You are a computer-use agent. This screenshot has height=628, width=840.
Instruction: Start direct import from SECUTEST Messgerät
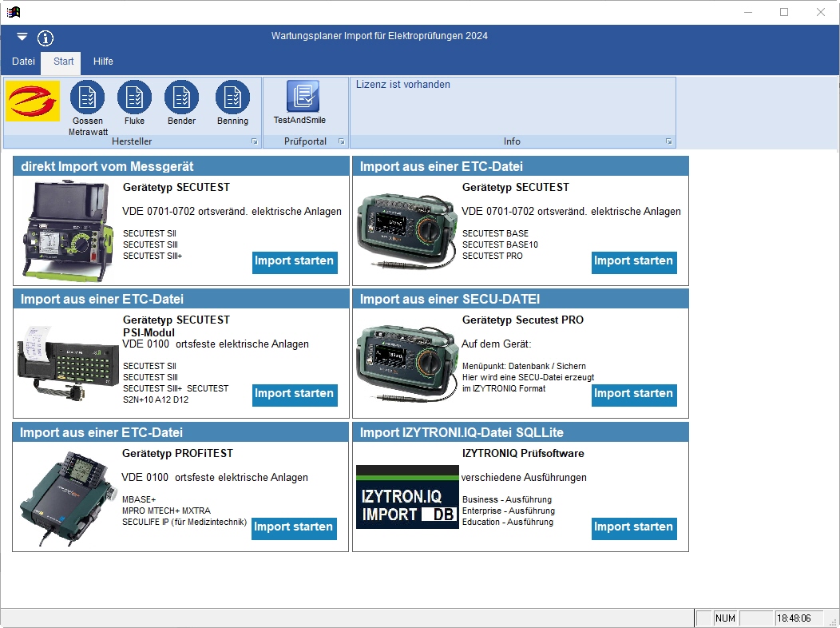[x=295, y=261]
